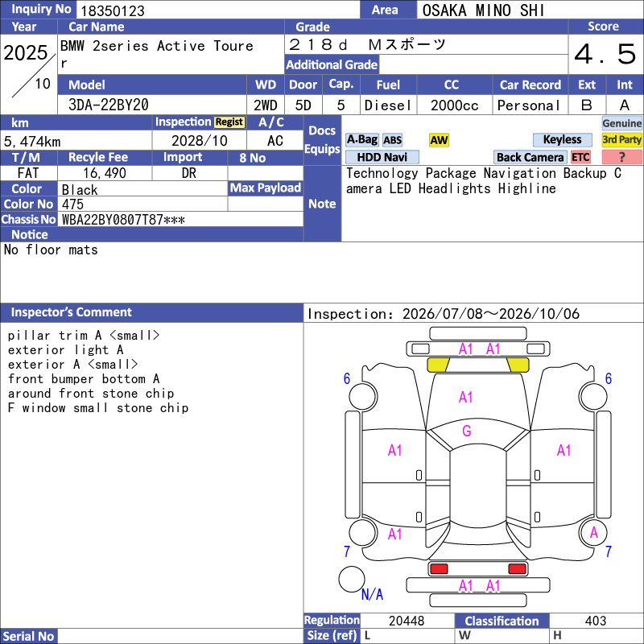Click the Diesel fuel value

tap(388, 105)
